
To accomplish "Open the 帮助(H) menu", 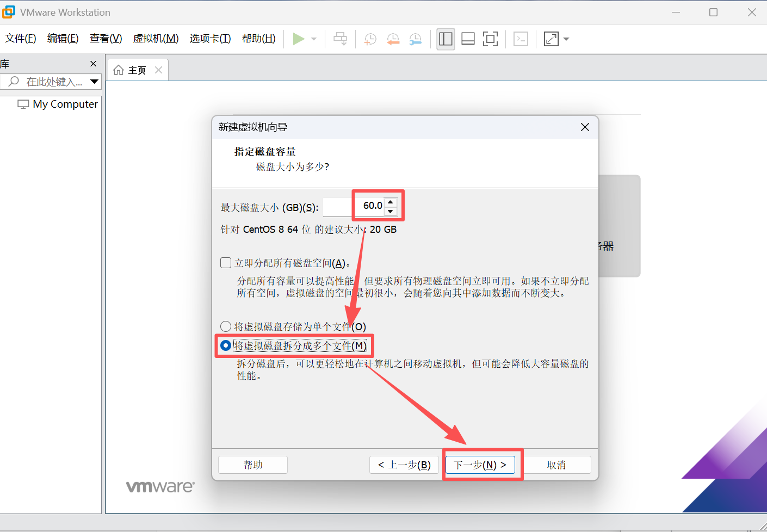I will (x=259, y=39).
